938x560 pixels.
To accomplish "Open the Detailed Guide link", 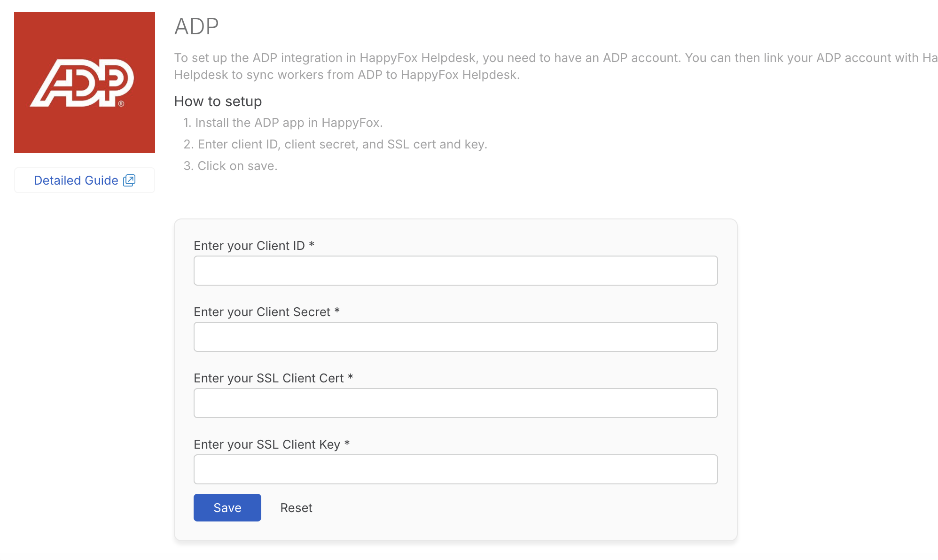I will (85, 180).
